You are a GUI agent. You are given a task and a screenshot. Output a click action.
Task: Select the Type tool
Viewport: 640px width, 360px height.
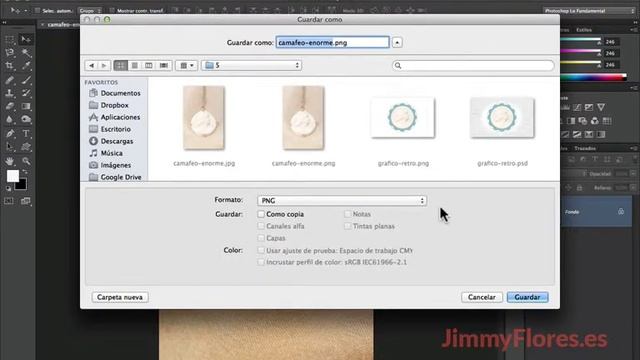click(x=26, y=133)
